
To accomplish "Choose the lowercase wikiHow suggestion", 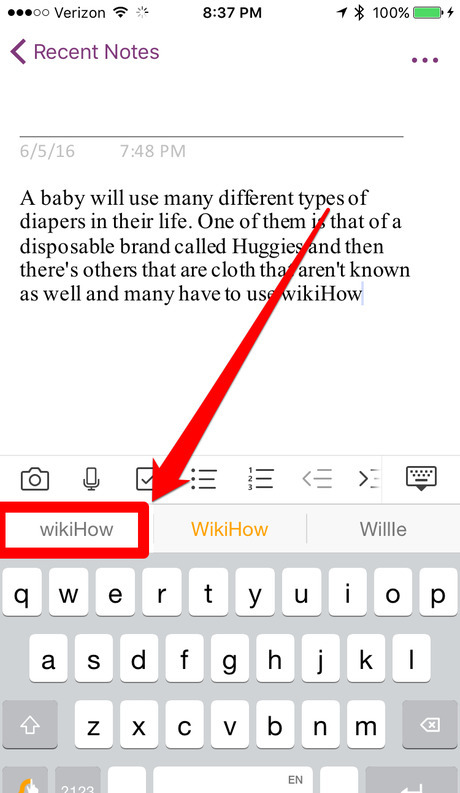I will (76, 530).
